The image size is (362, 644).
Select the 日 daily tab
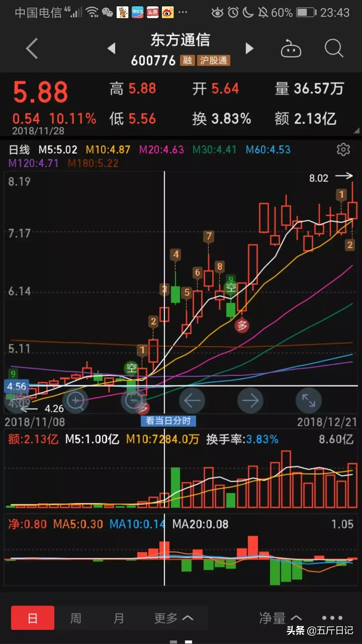(33, 618)
